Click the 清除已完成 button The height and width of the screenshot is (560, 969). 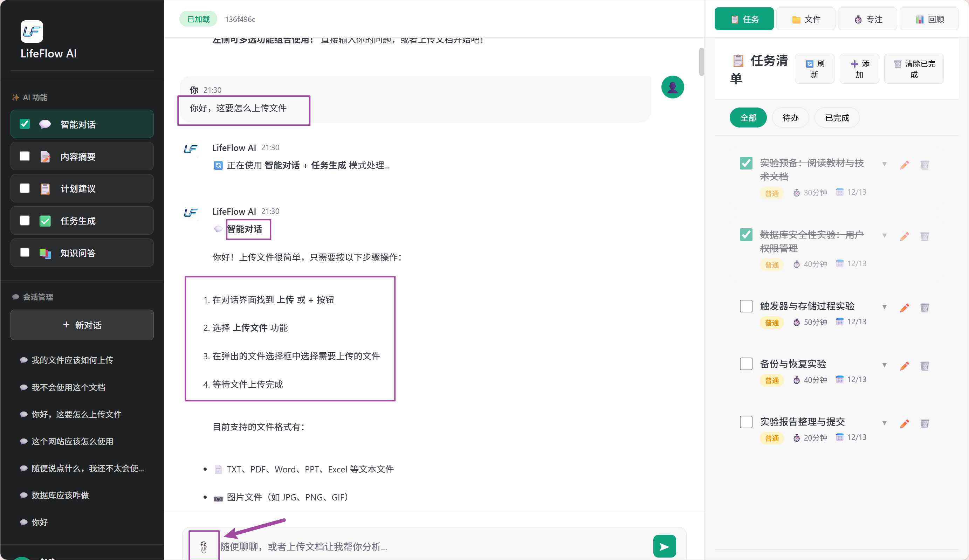(913, 69)
